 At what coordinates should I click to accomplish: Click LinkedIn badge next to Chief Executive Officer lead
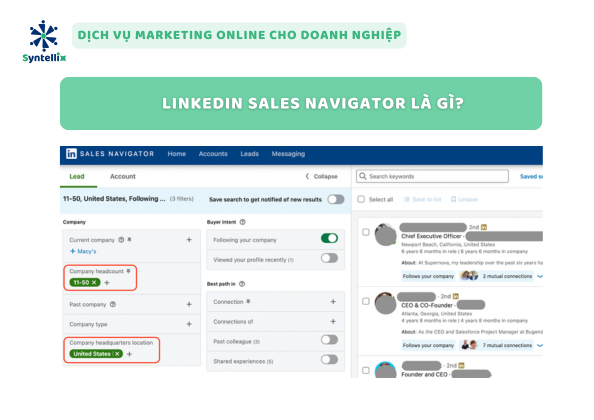[484, 227]
